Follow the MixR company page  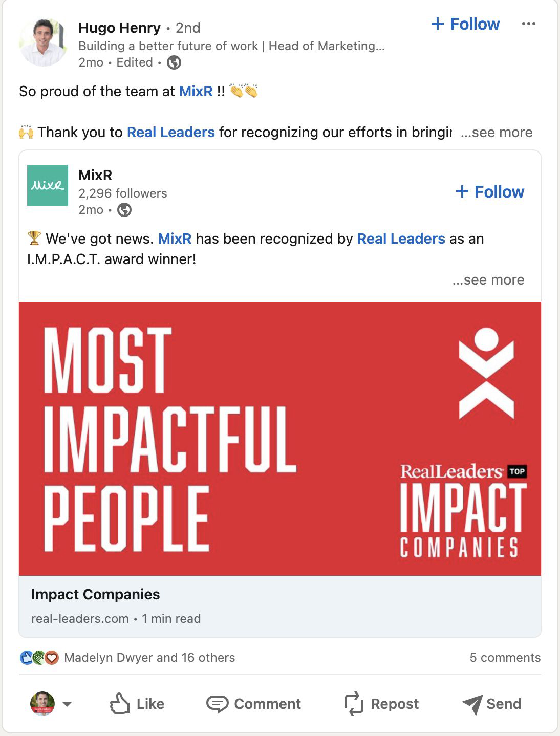tap(490, 192)
